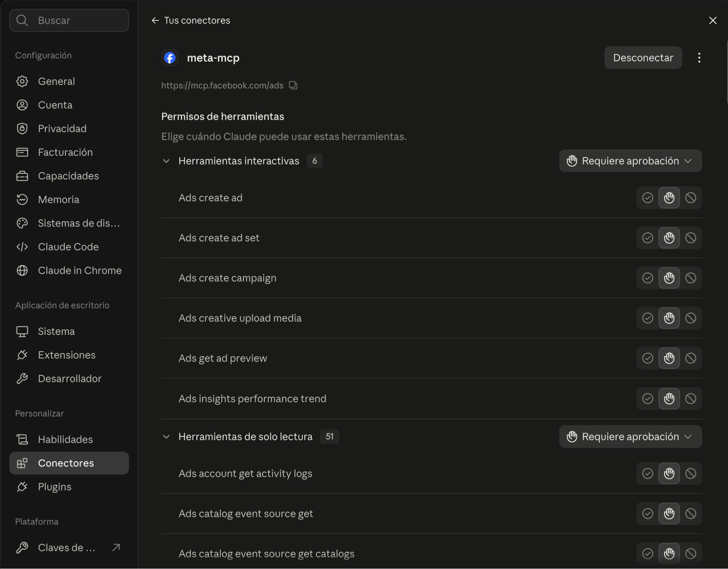Require approval for Ads create ad
Viewport: 728px width, 569px height.
click(x=669, y=198)
